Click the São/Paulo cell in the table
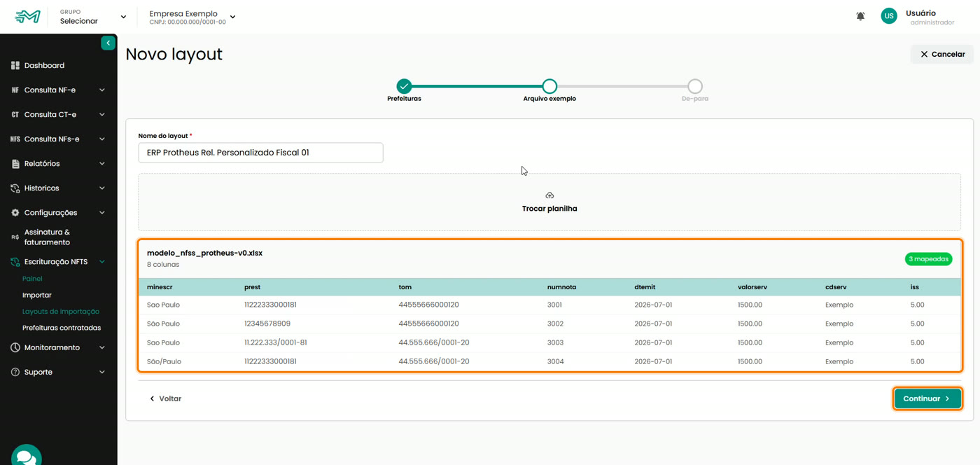This screenshot has width=980, height=465. [x=164, y=361]
